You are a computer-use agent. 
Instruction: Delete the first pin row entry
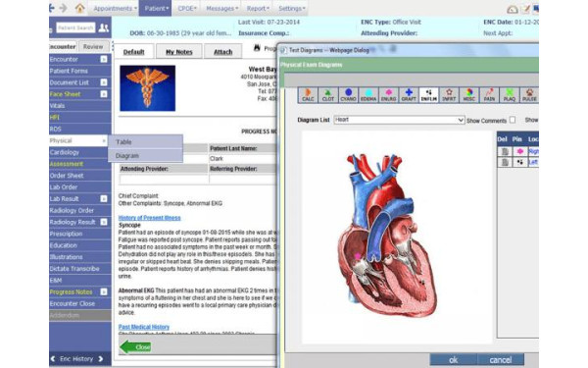click(x=505, y=151)
